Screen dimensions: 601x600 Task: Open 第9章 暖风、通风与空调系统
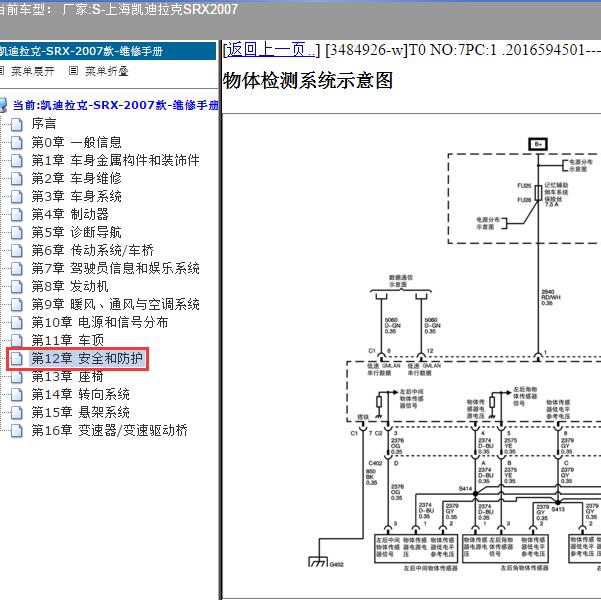click(115, 304)
